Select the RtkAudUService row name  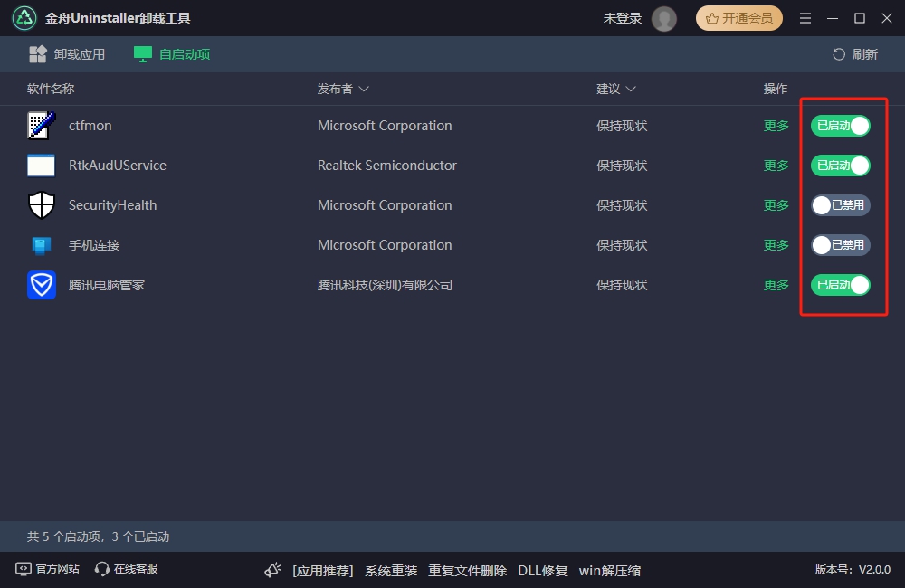(117, 165)
